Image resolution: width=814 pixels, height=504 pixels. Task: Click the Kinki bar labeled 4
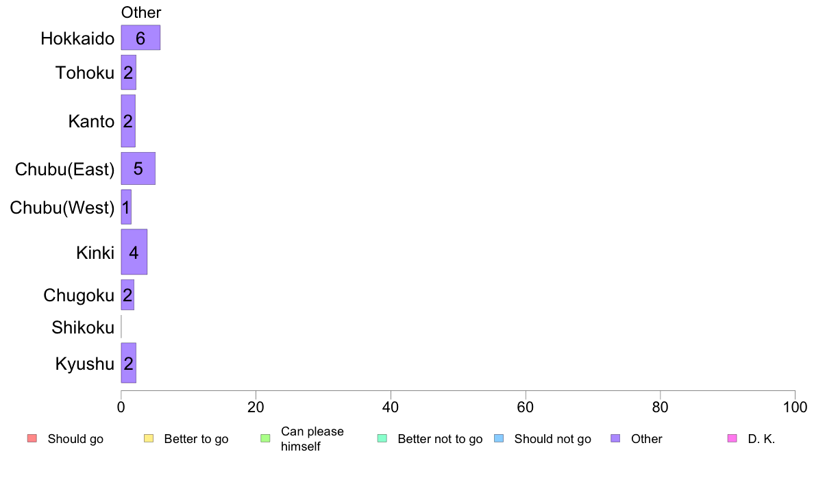click(134, 252)
